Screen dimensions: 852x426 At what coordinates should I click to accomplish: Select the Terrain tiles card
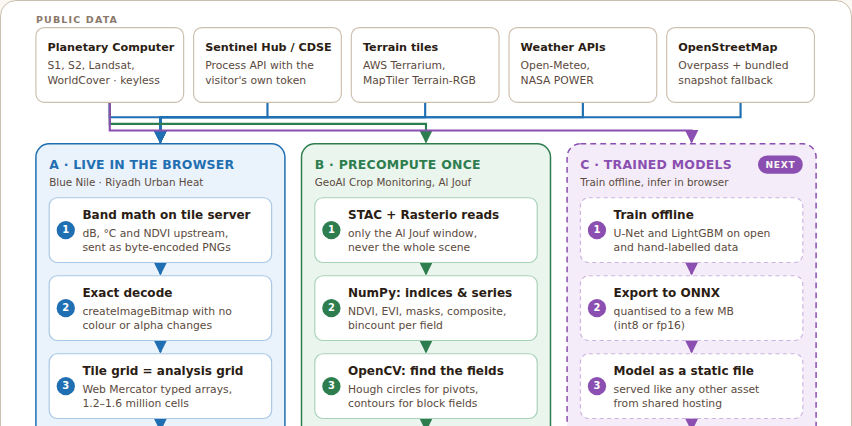(425, 65)
